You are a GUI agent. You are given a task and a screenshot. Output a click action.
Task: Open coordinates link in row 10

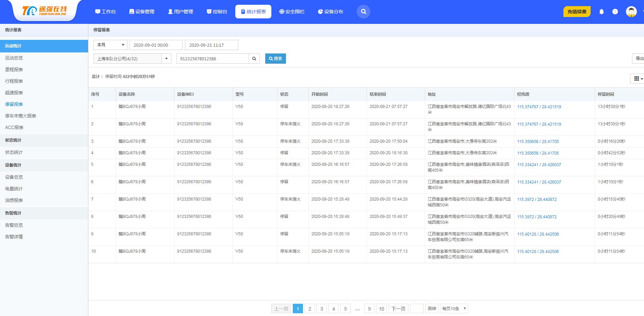point(538,252)
